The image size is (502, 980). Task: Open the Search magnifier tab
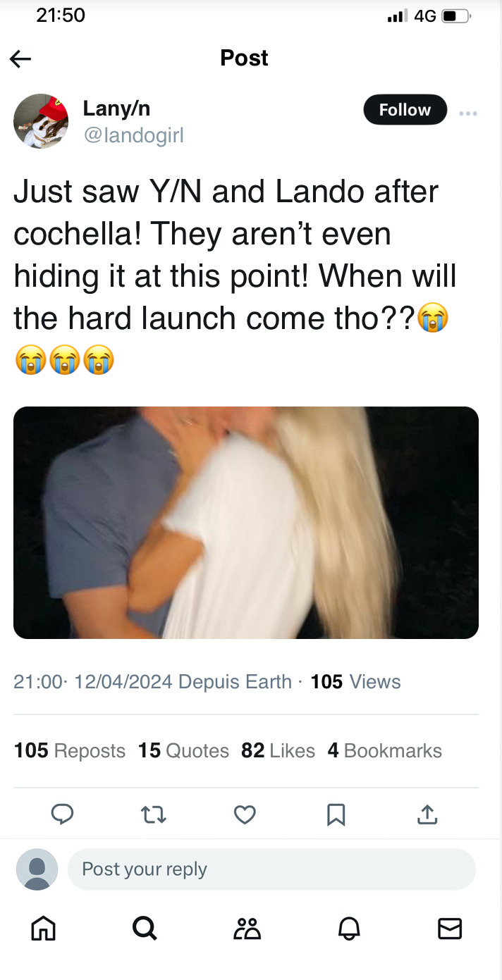tap(145, 929)
